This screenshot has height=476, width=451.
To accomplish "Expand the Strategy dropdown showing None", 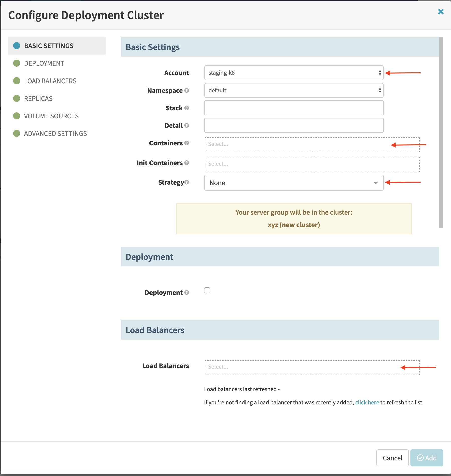I will pos(294,183).
